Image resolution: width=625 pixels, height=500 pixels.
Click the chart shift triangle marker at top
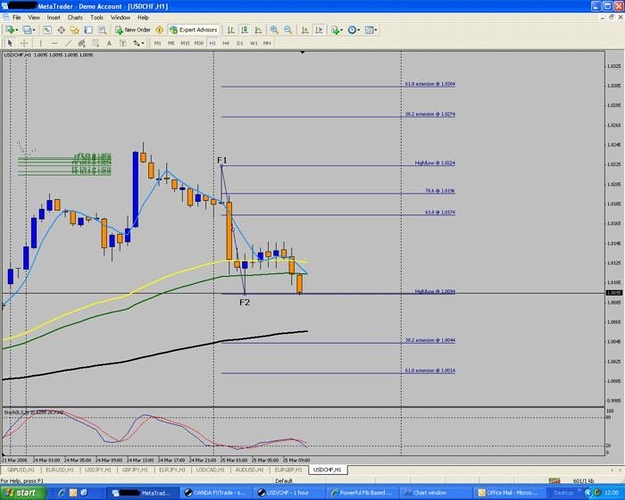coord(303,52)
